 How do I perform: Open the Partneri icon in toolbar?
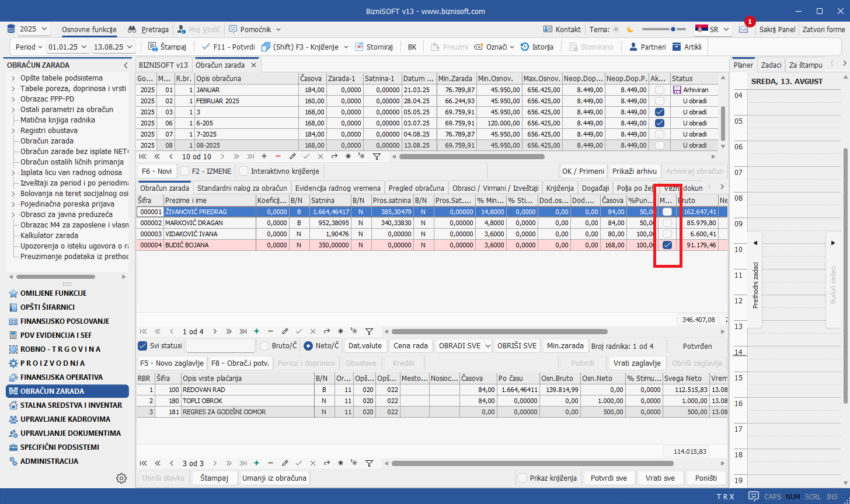tap(633, 47)
